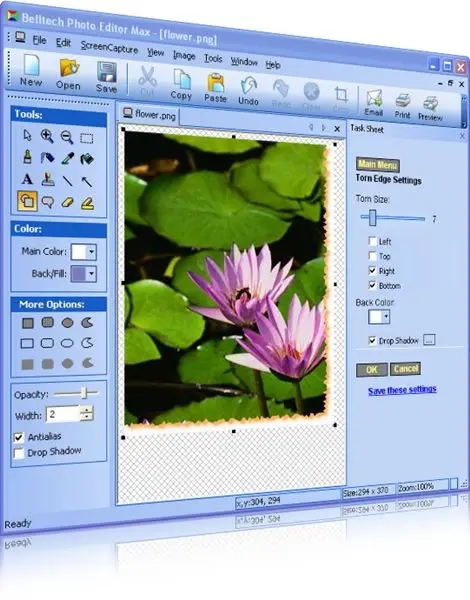
Task: Enable the Left torn edge checkbox
Action: [x=372, y=241]
